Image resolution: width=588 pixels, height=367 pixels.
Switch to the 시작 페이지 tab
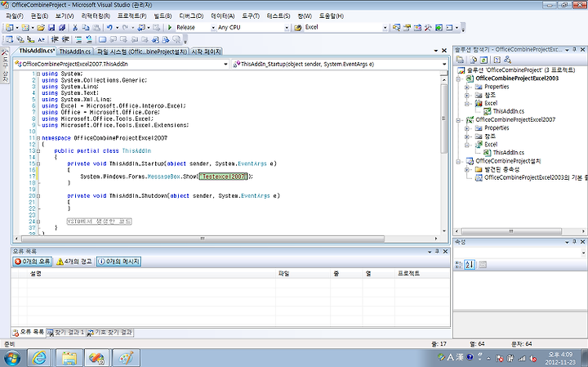[x=206, y=51]
